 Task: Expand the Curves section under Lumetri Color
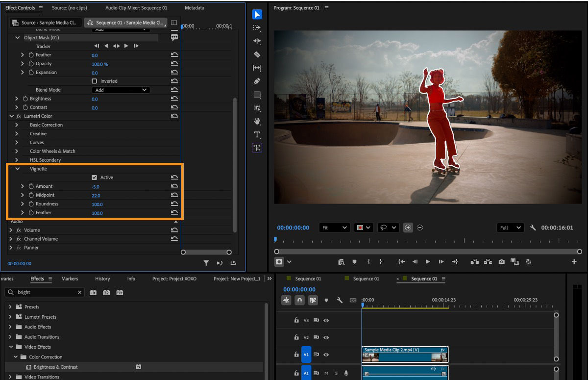click(16, 142)
